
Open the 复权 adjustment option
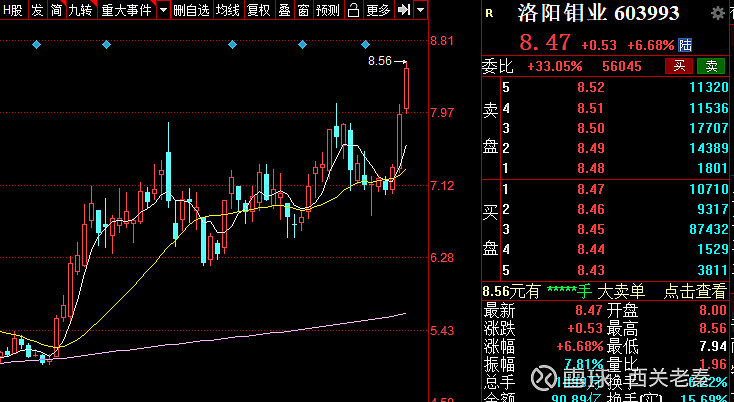(259, 10)
